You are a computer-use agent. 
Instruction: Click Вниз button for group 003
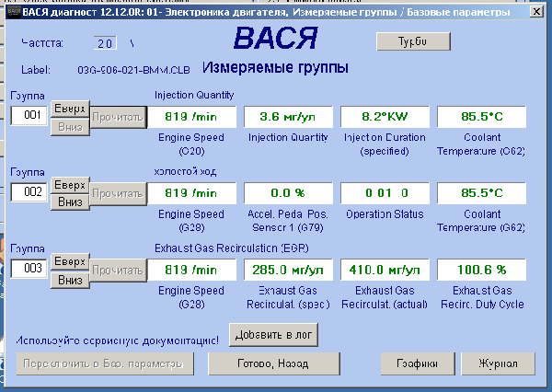(x=70, y=280)
